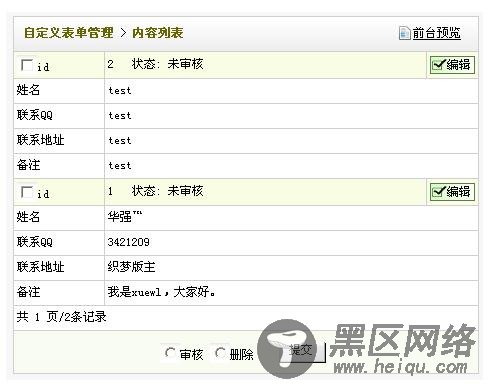Click the 姓名 label in record 2
Screen dimensions: 489x384
point(28,90)
